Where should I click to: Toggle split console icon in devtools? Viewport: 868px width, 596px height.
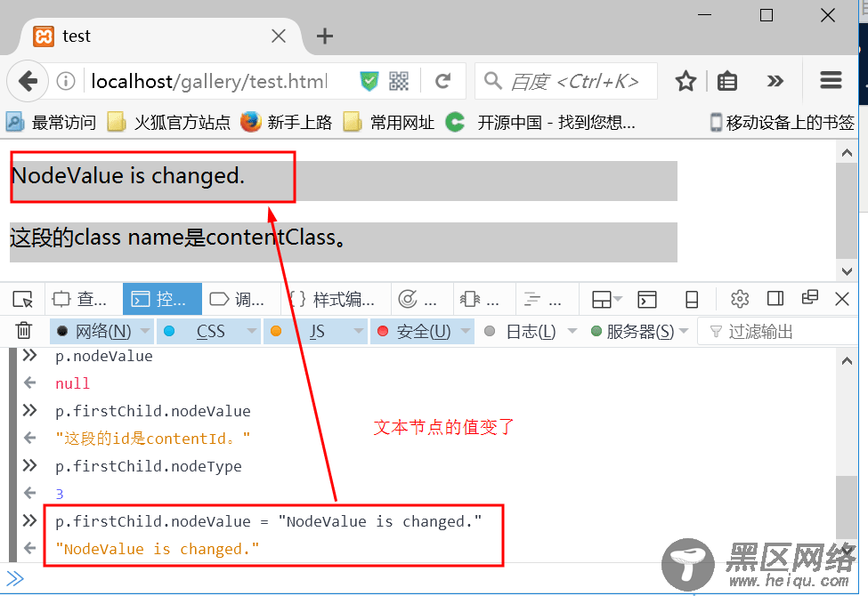coord(647,300)
